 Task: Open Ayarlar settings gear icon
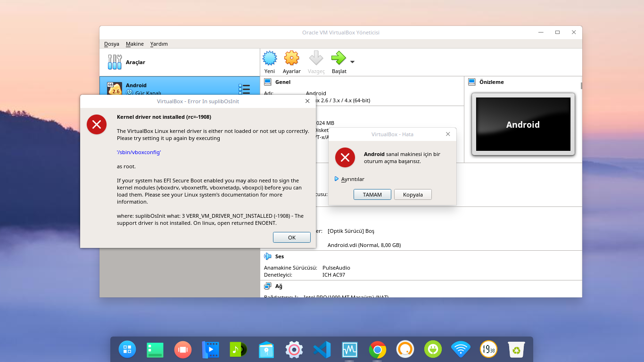tap(291, 58)
